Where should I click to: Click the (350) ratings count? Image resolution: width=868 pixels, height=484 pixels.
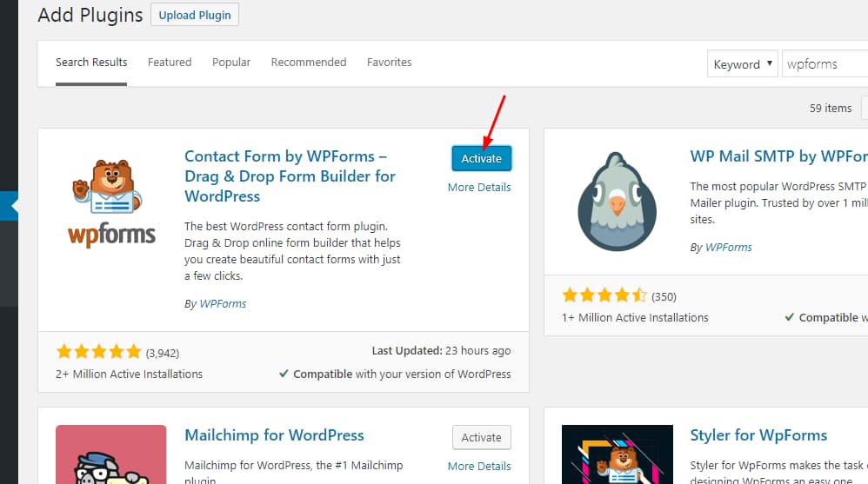point(664,297)
